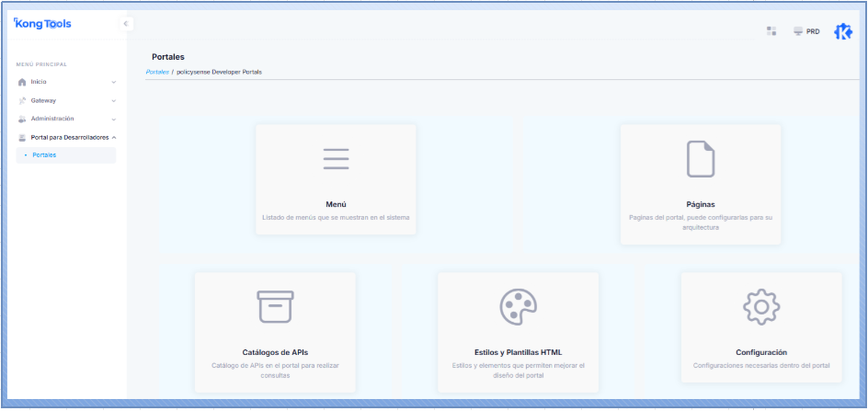
Task: Click the Estilos y Plantillas palette icon
Action: click(x=518, y=306)
